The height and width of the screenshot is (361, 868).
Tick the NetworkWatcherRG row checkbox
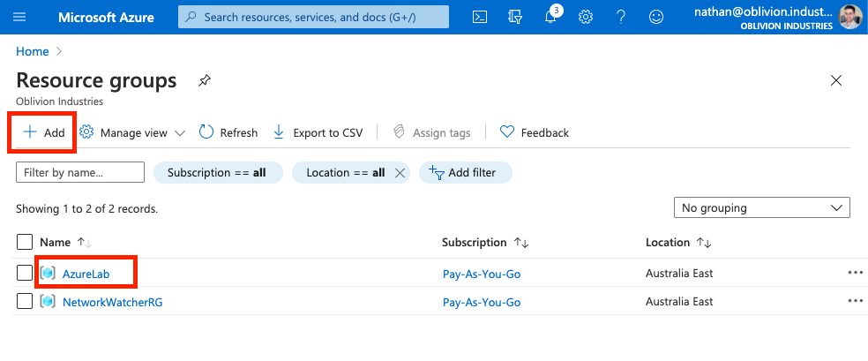[25, 302]
